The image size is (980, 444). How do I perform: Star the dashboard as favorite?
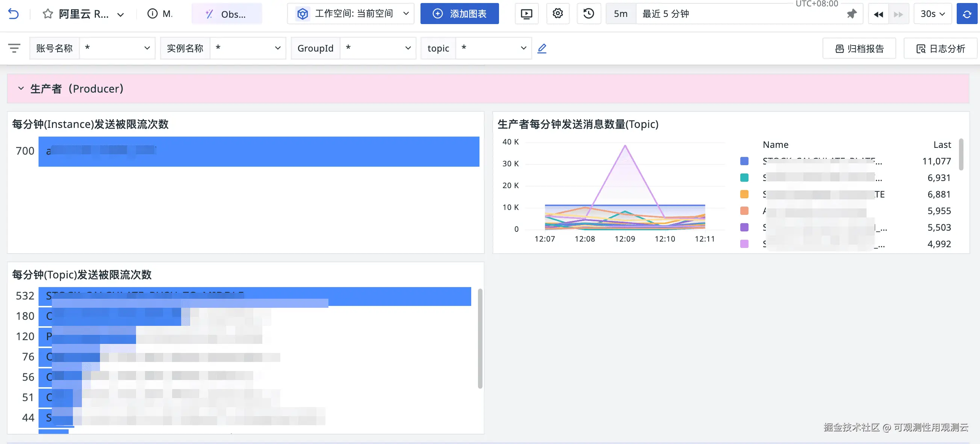tap(48, 14)
